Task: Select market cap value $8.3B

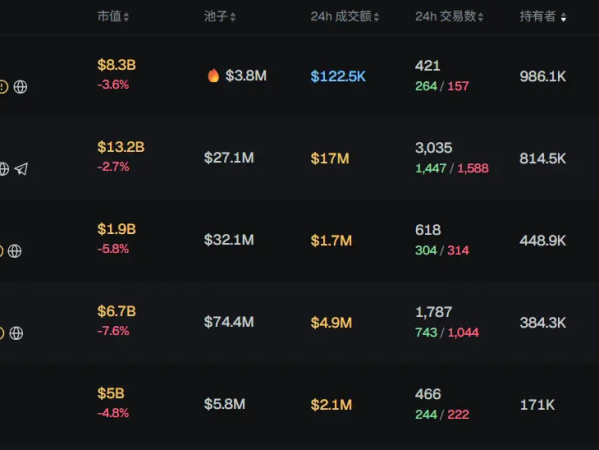Action: point(117,65)
